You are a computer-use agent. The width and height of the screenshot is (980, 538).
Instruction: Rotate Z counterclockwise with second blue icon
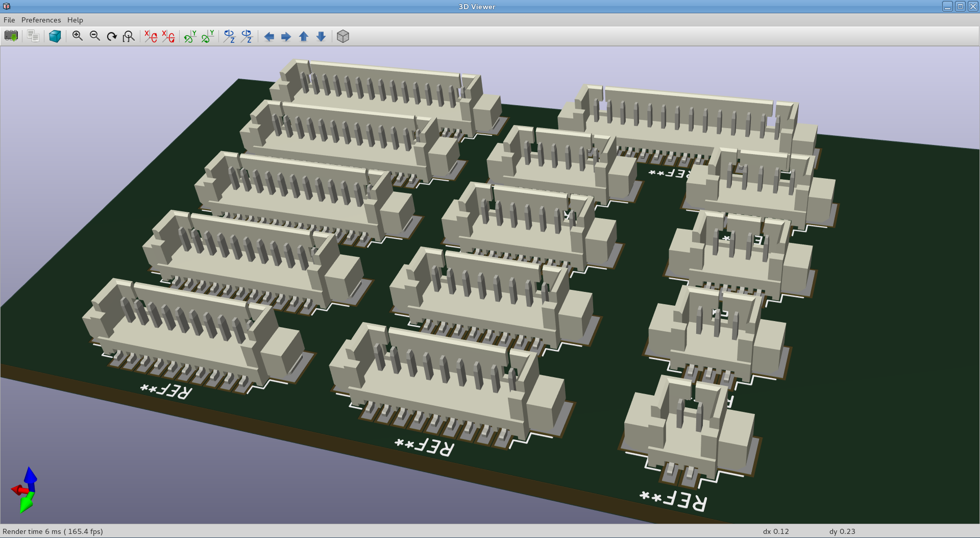pos(247,36)
